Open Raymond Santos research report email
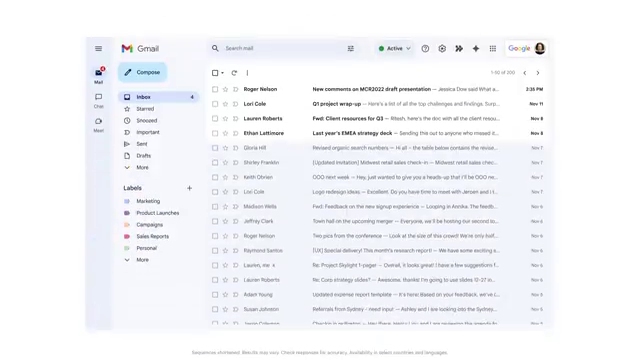Viewport: 640px width, 360px height. (378, 251)
